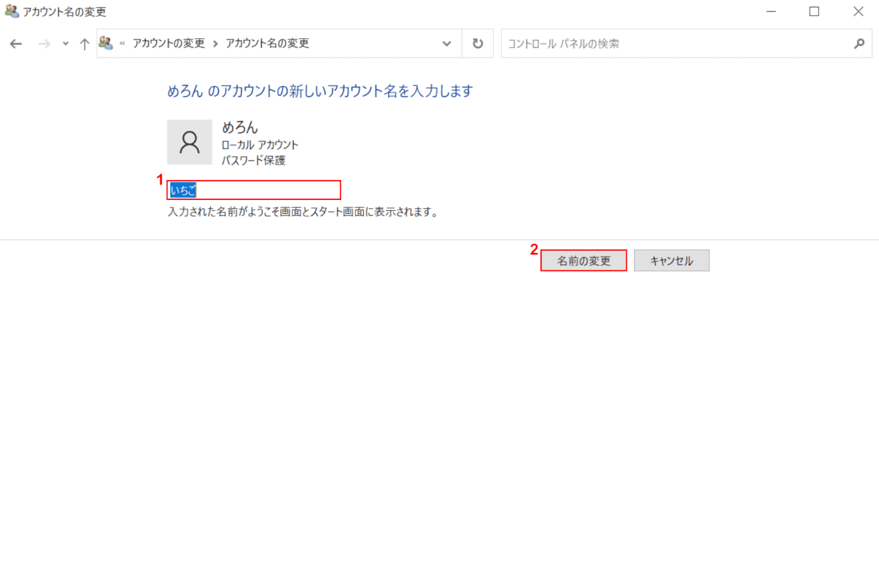Go back using the back arrow
The height and width of the screenshot is (588, 879).
15,43
